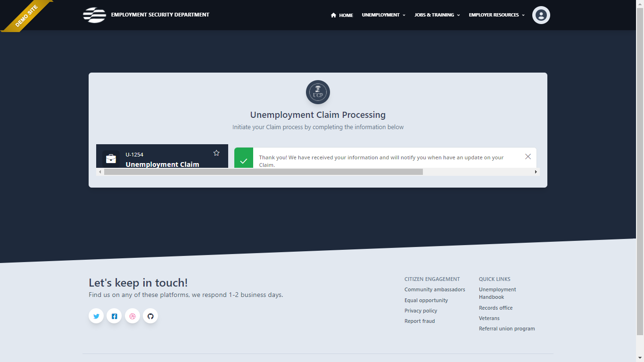Open the Privacy policy link
This screenshot has width=644, height=362.
point(421,310)
